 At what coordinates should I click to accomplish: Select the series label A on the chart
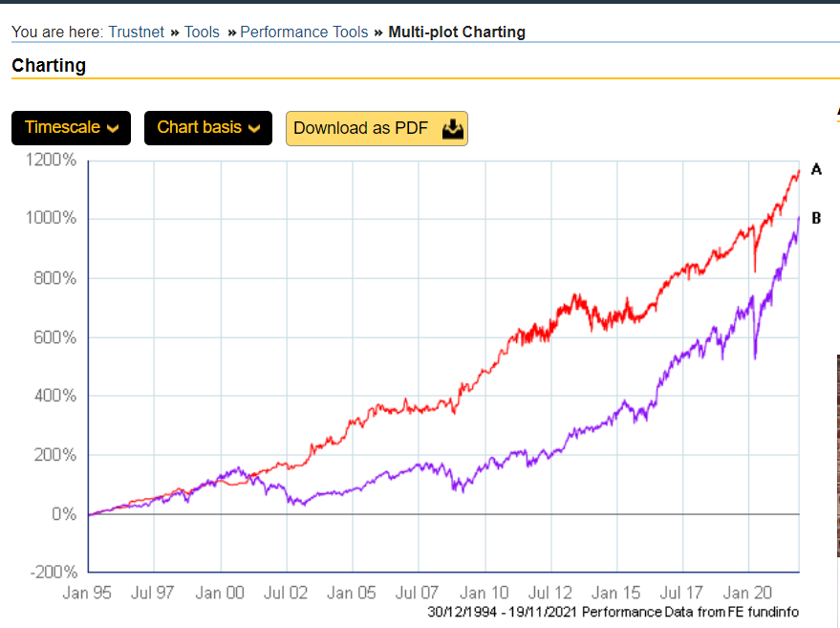tap(816, 169)
